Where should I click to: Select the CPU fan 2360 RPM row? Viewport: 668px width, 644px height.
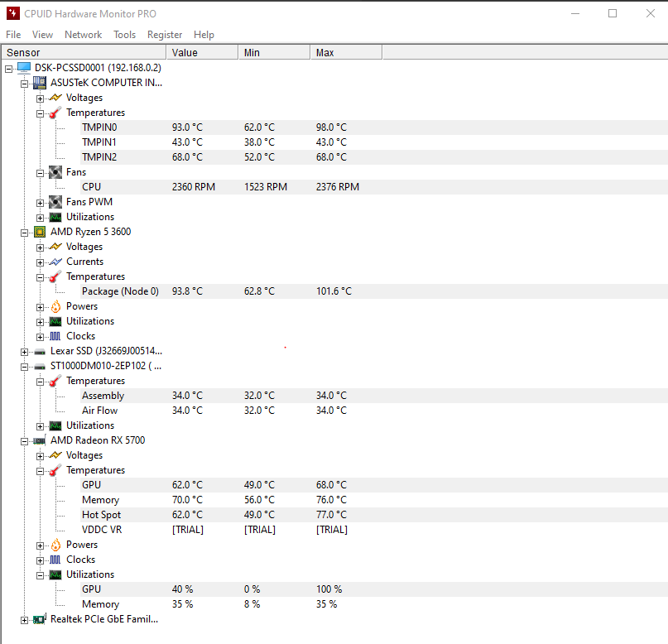374,187
